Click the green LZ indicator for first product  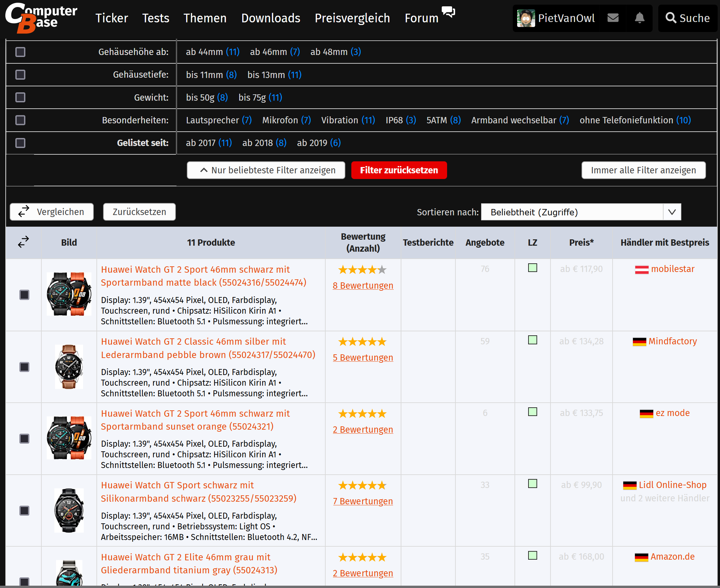point(532,268)
